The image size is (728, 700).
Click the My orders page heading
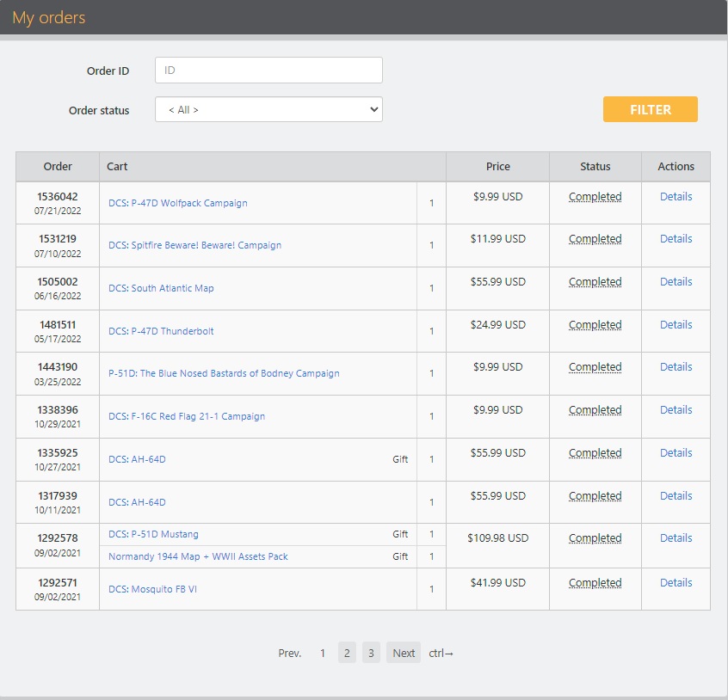[x=49, y=17]
